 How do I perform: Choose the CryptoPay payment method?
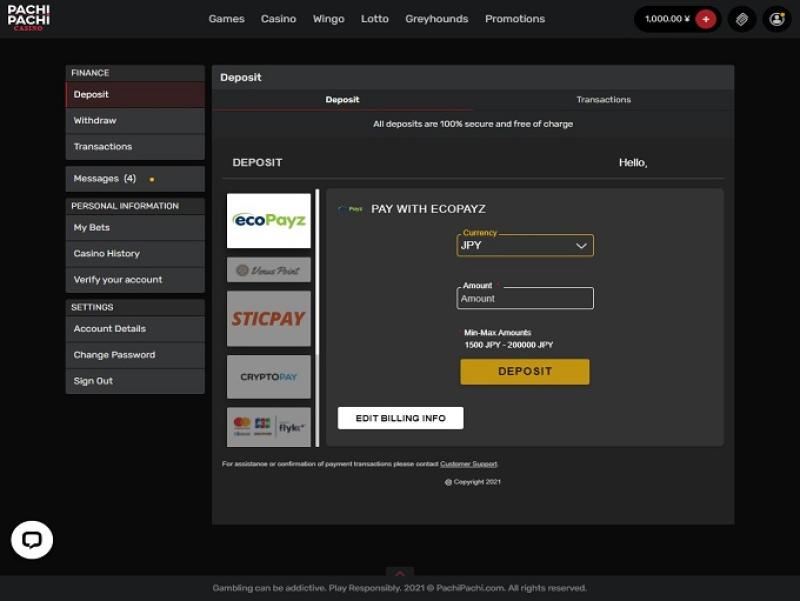coord(269,377)
